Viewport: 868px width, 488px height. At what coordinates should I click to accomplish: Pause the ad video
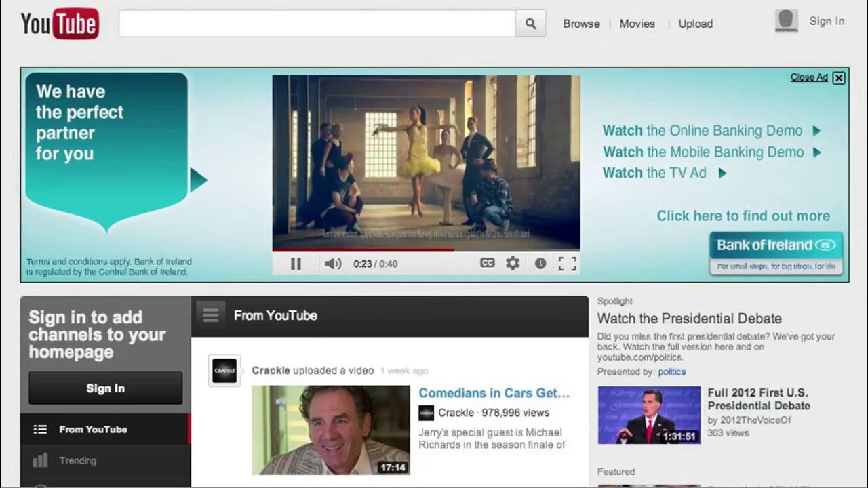tap(296, 264)
